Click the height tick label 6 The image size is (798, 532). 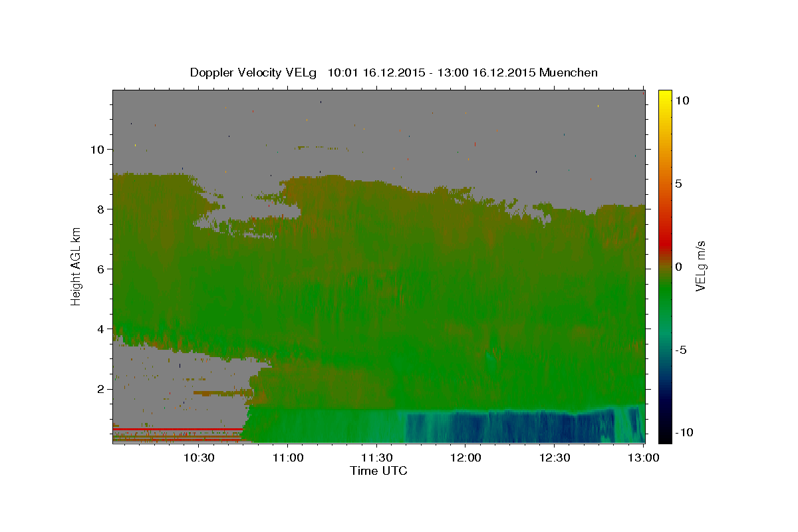(x=101, y=269)
